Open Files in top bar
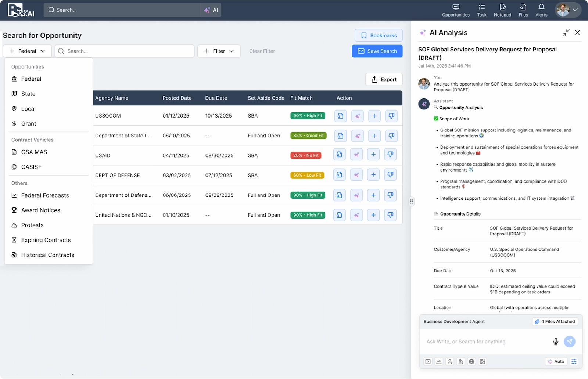588x379 pixels. 523,10
